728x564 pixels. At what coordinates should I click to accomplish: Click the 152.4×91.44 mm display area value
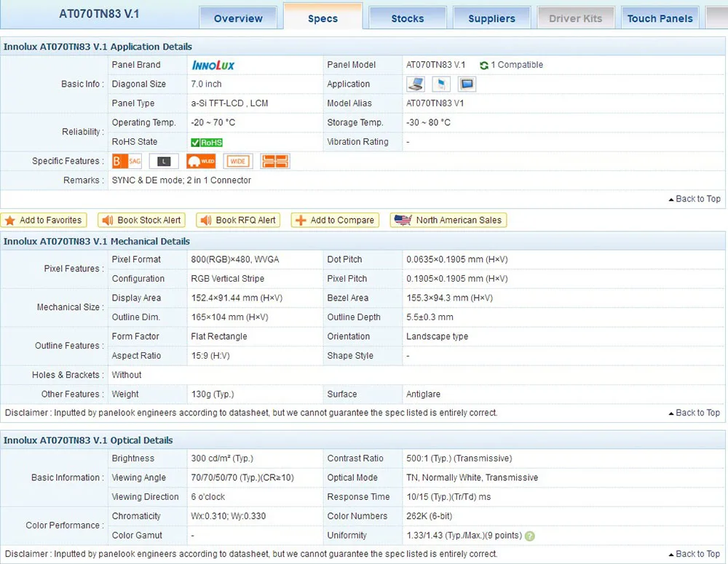(x=237, y=298)
